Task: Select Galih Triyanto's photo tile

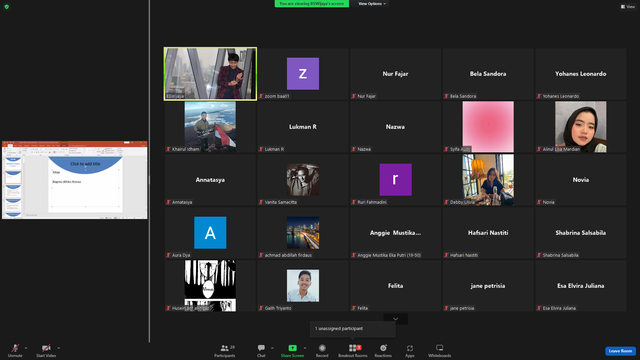Action: coord(303,286)
